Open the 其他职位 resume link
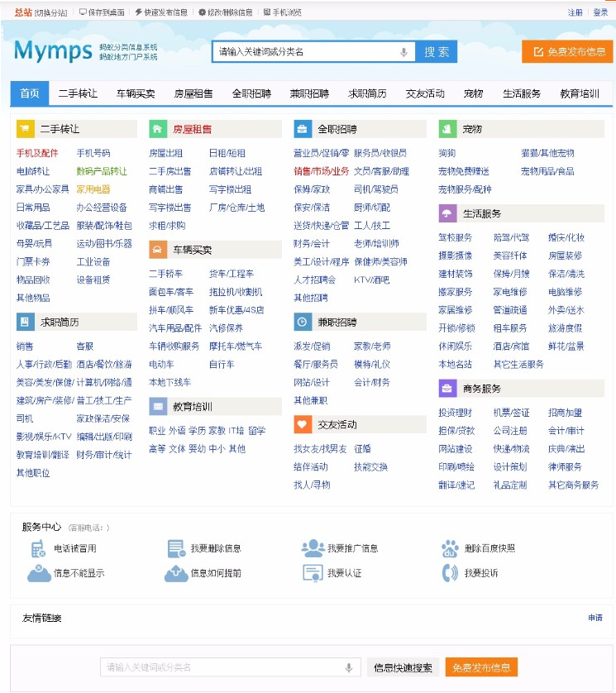Screen dimensions: 616x693 point(33,473)
